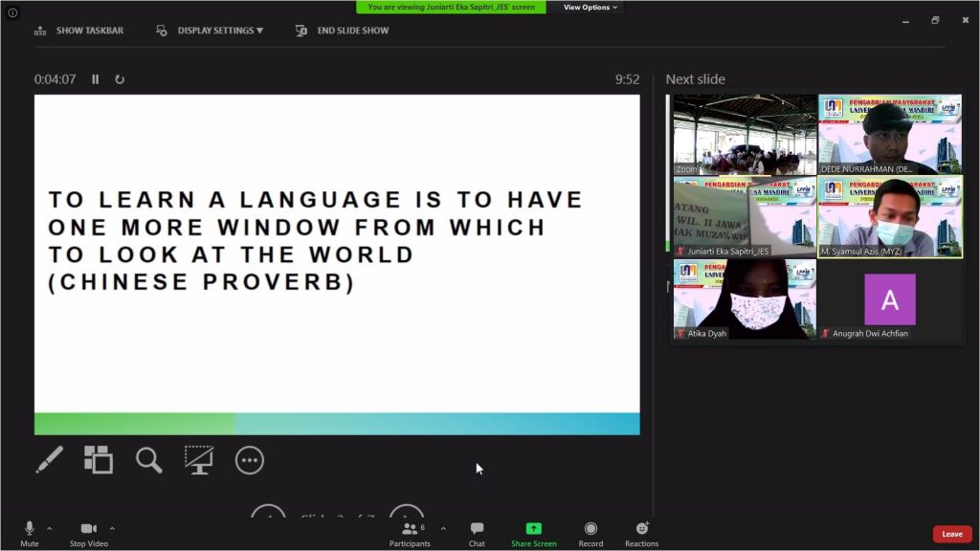This screenshot has width=980, height=551.
Task: Toggle Mute microphone
Action: pos(30,534)
